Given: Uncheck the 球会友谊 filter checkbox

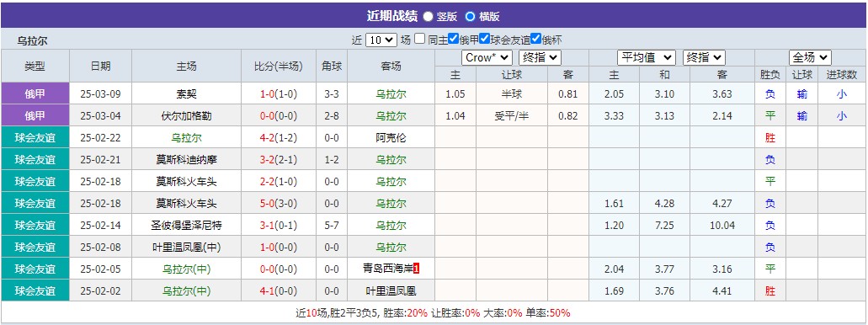Looking at the screenshot, I should pyautogui.click(x=484, y=39).
